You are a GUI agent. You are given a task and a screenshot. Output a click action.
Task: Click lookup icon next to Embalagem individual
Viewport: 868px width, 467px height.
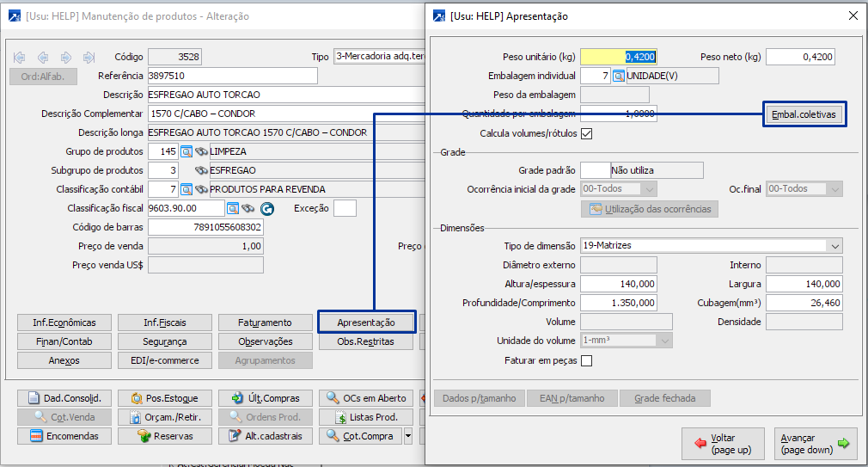coord(618,76)
